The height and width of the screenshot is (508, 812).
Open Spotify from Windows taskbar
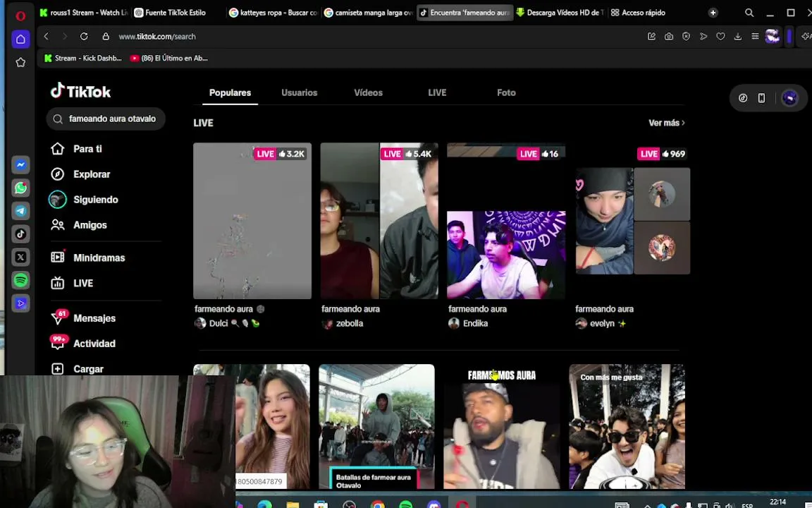click(x=406, y=504)
